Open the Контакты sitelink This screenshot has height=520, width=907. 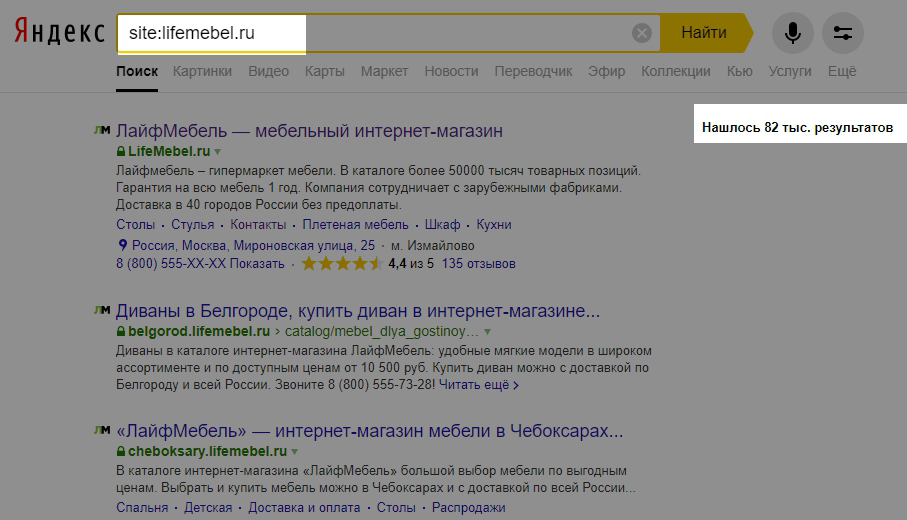tap(258, 224)
